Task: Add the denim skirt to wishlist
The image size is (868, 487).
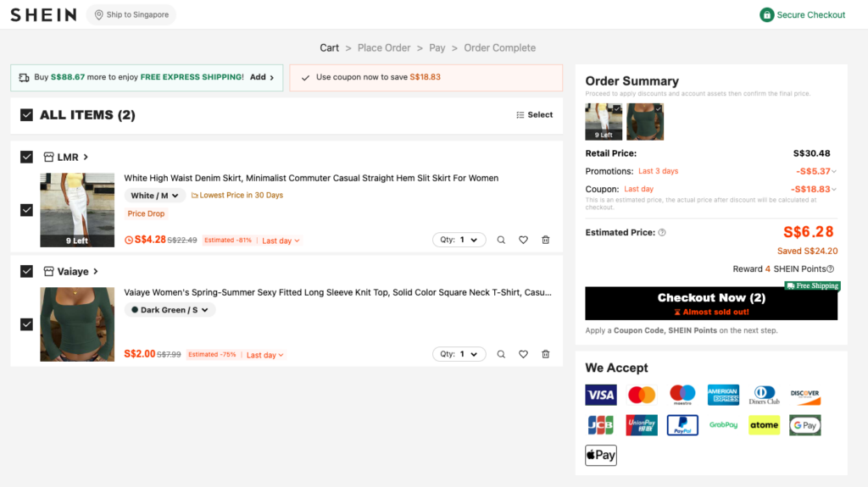Action: pos(523,240)
